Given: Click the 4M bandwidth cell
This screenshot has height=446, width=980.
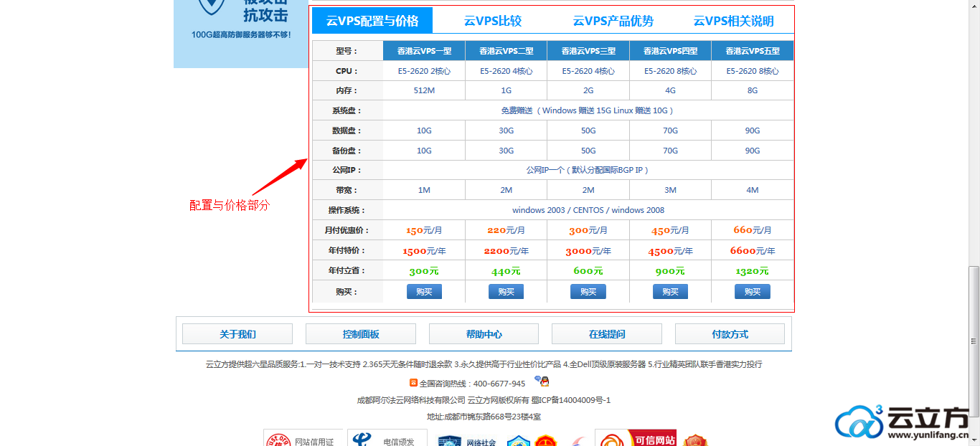Looking at the screenshot, I should click(753, 190).
